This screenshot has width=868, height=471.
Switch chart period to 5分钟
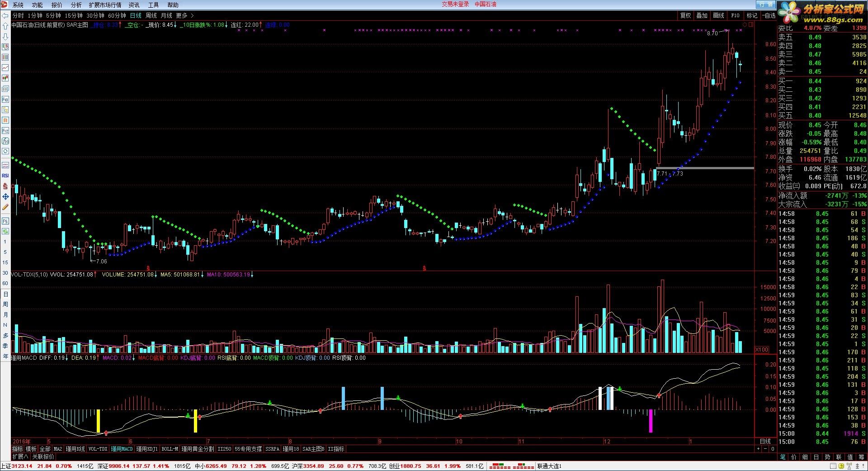(53, 15)
